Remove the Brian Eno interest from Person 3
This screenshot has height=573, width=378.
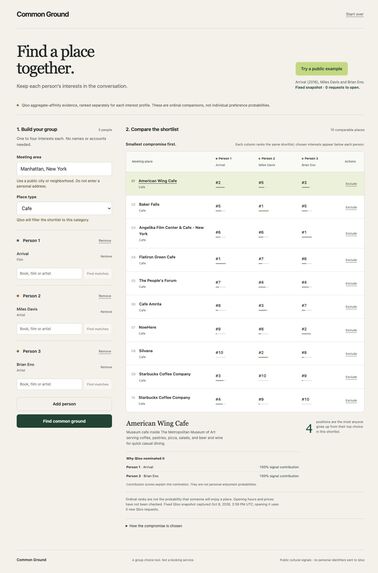click(x=106, y=367)
